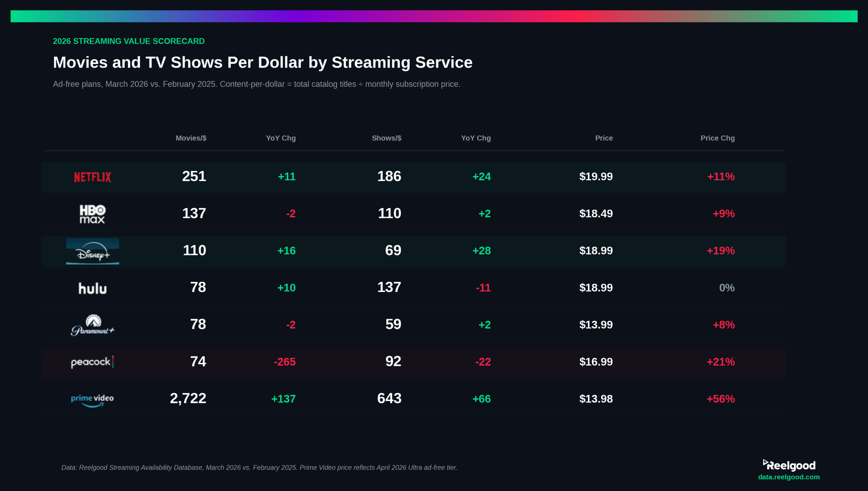Click Peacock's -265 YoY change value

284,362
